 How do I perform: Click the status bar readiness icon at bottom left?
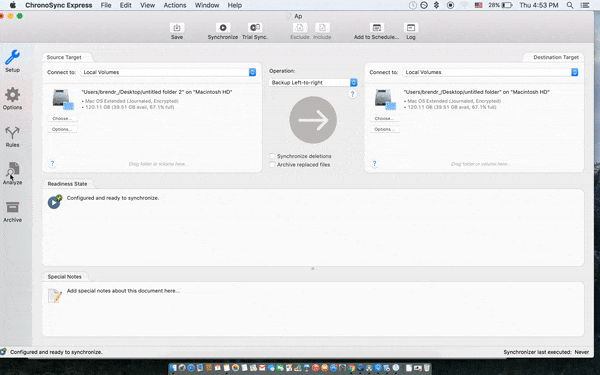[x=3, y=352]
